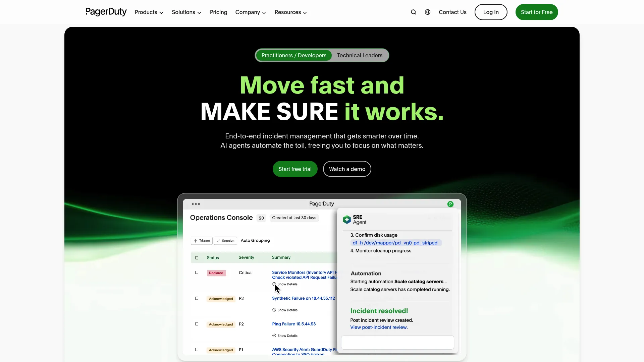Click Acknowledged badge on Synthetic Failure row

[221, 299]
